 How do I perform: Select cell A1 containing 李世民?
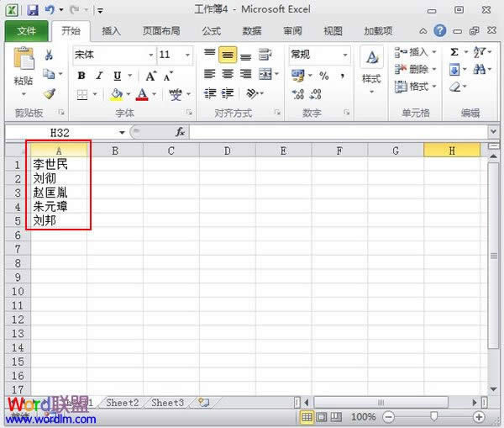click(59, 165)
